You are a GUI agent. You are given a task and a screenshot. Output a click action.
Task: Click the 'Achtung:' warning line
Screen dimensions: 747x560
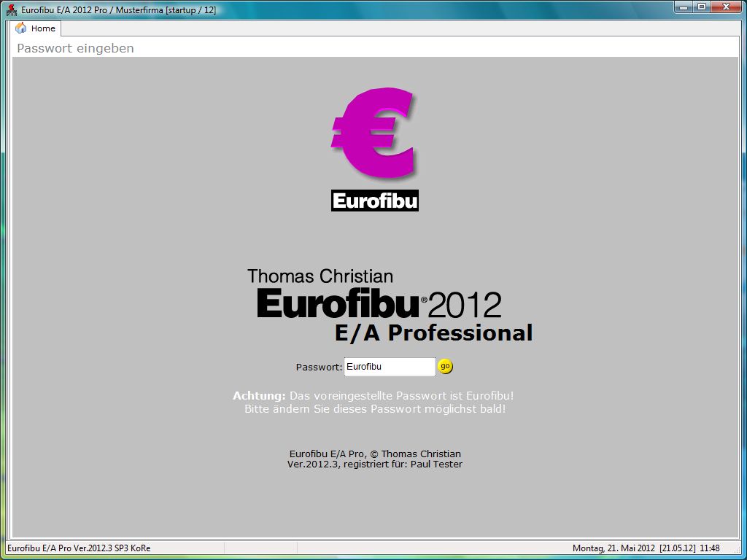coord(373,396)
